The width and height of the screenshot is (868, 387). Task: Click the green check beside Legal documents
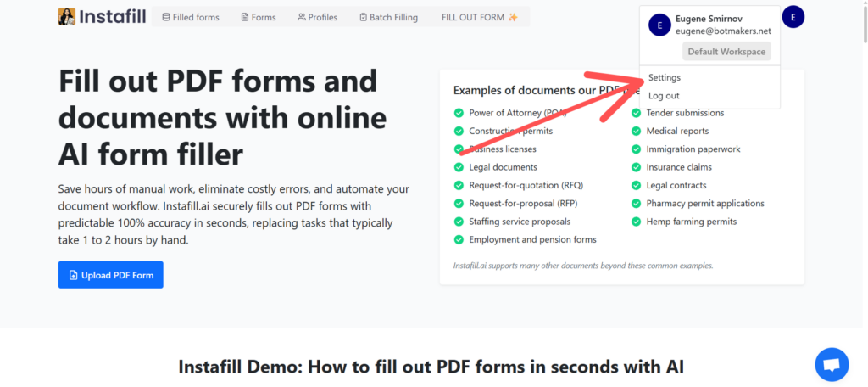click(x=459, y=167)
